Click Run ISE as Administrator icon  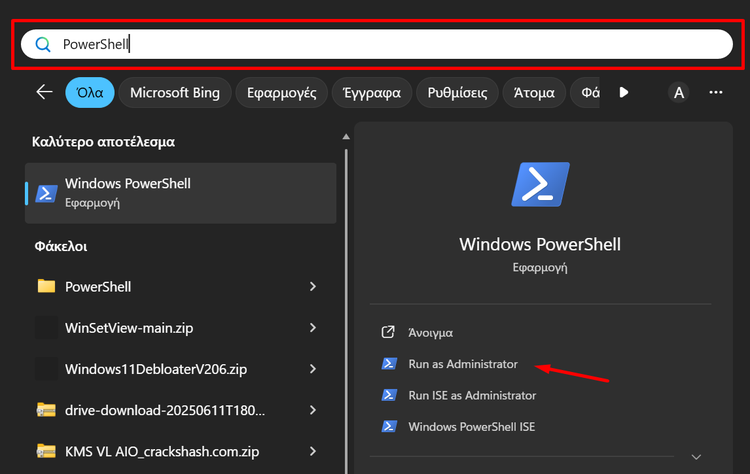point(388,395)
